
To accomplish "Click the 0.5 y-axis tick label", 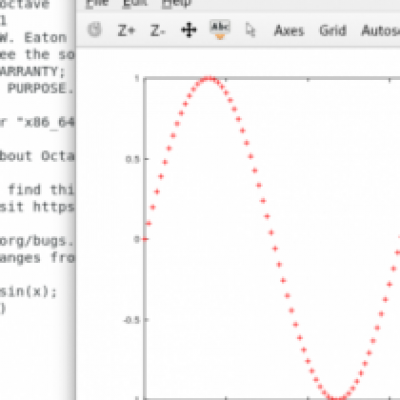I will [x=132, y=159].
